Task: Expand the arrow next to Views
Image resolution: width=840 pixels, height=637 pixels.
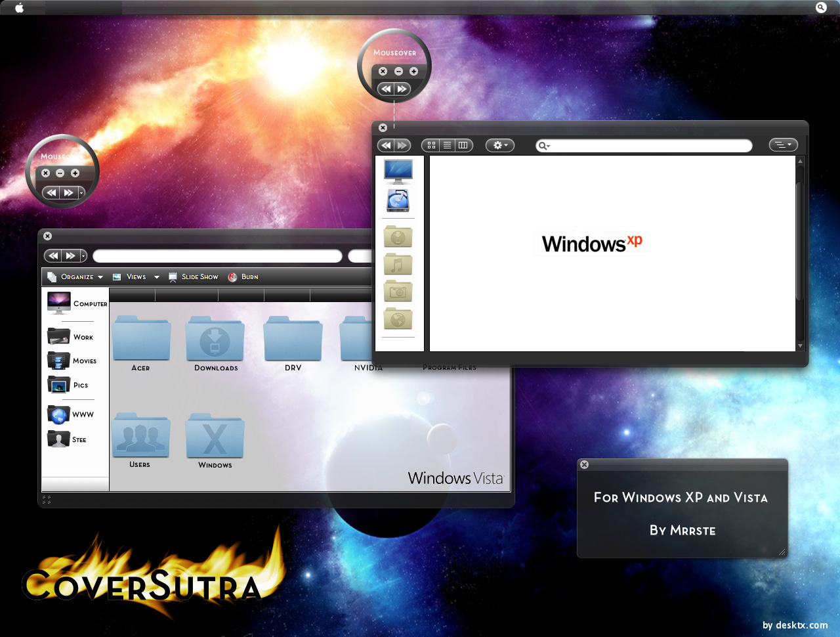Action: point(157,277)
